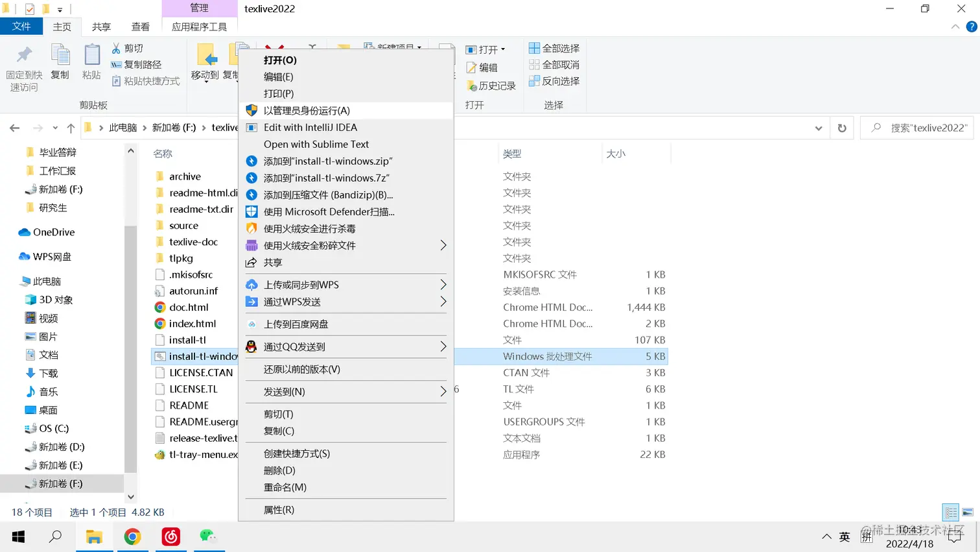Click Select None in the ribbon
The width and height of the screenshot is (980, 552).
pos(554,65)
